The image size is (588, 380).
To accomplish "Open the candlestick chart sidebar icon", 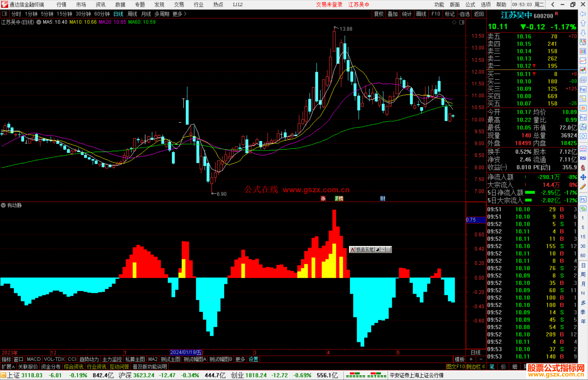I will [x=583, y=70].
